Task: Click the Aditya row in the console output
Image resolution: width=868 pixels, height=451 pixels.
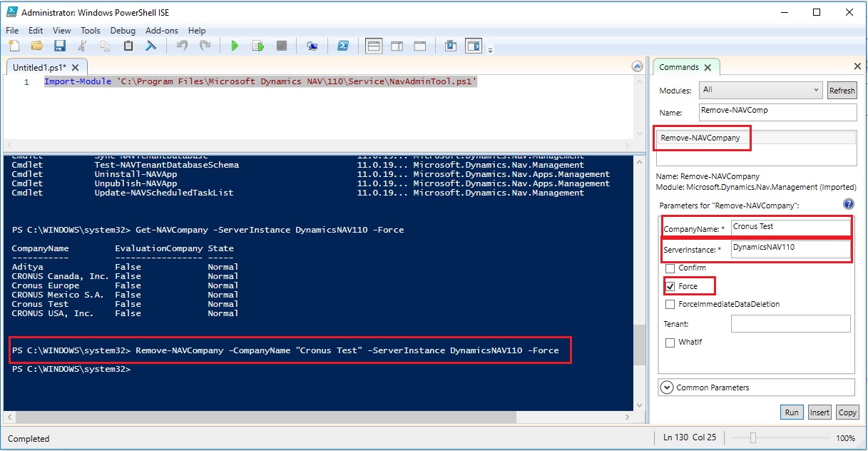Action: point(126,267)
